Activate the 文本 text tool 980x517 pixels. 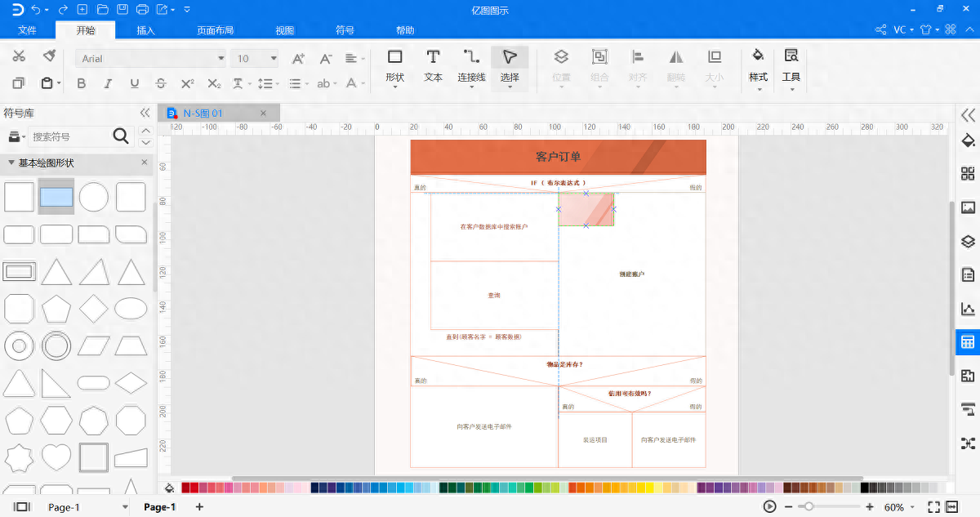point(433,65)
